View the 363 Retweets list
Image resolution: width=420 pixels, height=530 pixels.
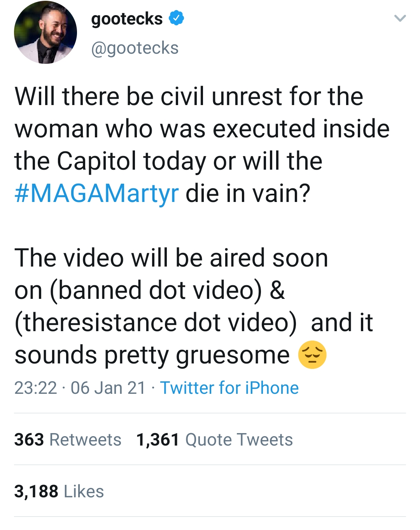pyautogui.click(x=68, y=440)
